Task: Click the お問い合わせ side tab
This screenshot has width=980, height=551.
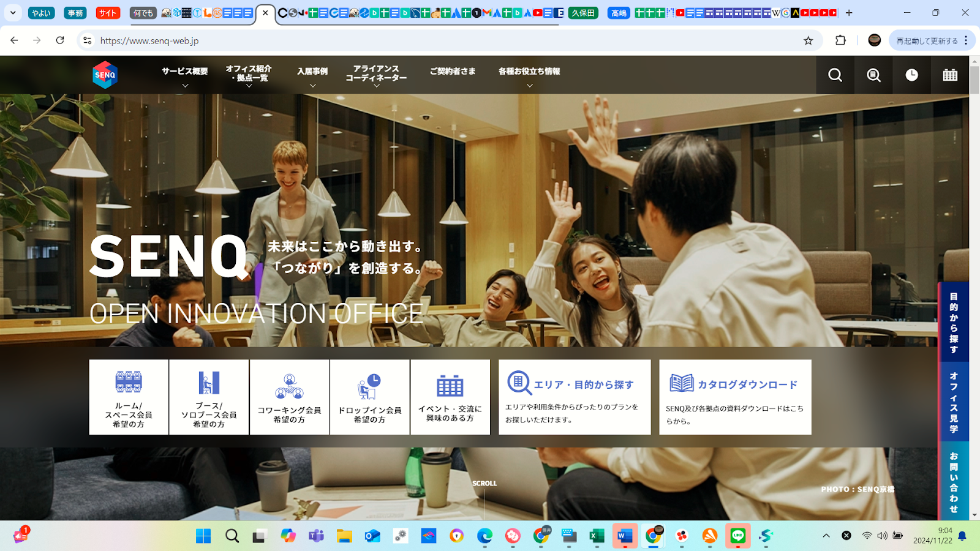Action: point(954,481)
